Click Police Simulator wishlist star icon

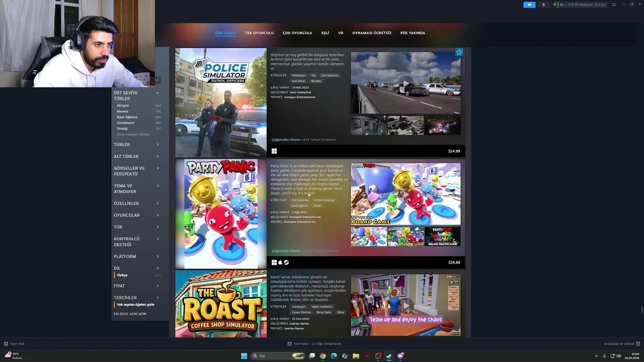point(459,52)
